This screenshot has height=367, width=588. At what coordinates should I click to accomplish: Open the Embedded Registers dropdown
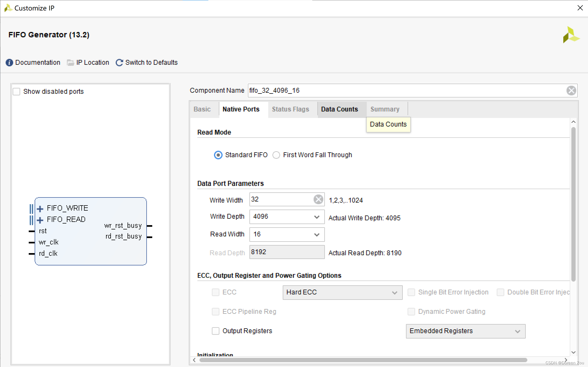click(x=517, y=331)
